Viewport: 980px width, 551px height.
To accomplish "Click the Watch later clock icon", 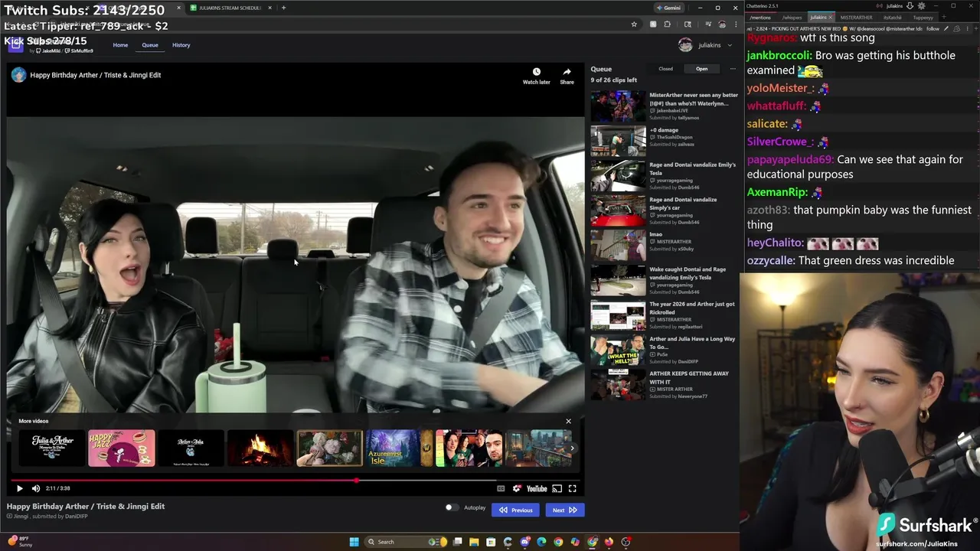I will (x=536, y=72).
